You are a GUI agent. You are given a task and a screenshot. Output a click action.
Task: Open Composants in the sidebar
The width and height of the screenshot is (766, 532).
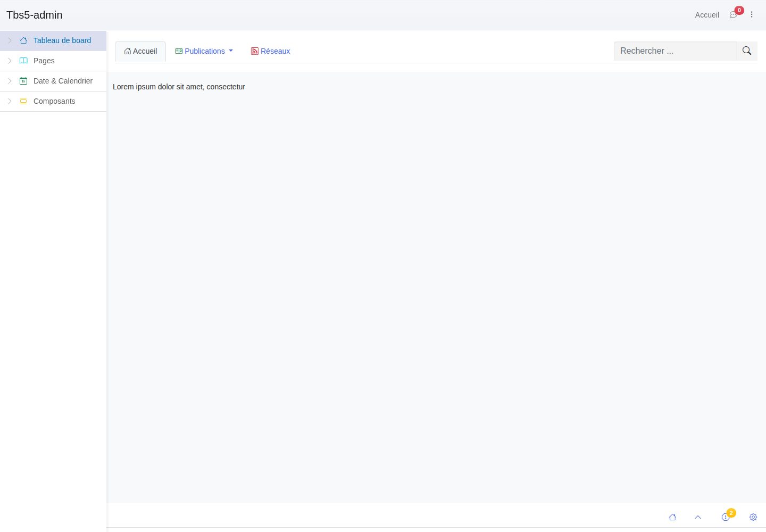click(x=53, y=102)
